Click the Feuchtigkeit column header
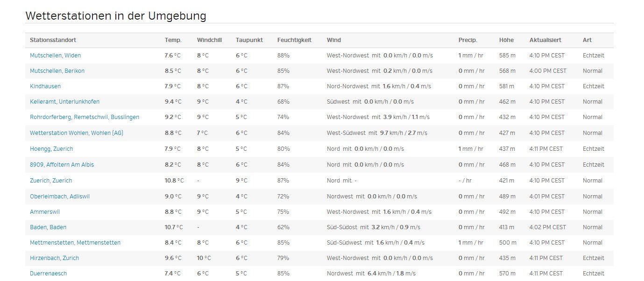Screen dimensions: 644x281 pos(294,40)
